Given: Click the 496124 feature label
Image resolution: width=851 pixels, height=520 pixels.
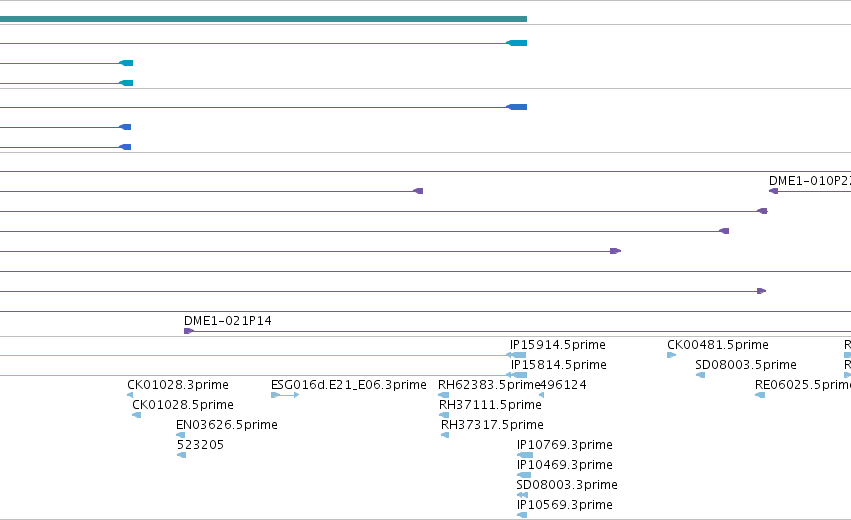Looking at the screenshot, I should coord(563,385).
